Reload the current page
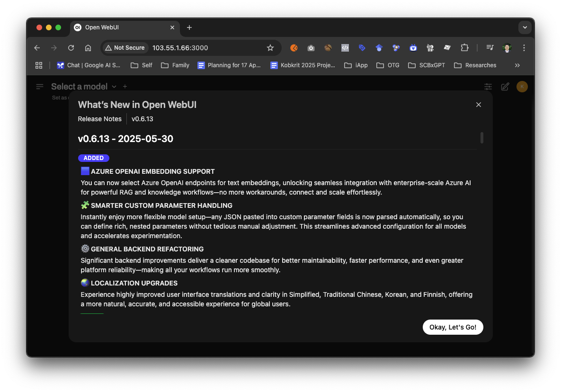The width and height of the screenshot is (561, 392). (71, 48)
